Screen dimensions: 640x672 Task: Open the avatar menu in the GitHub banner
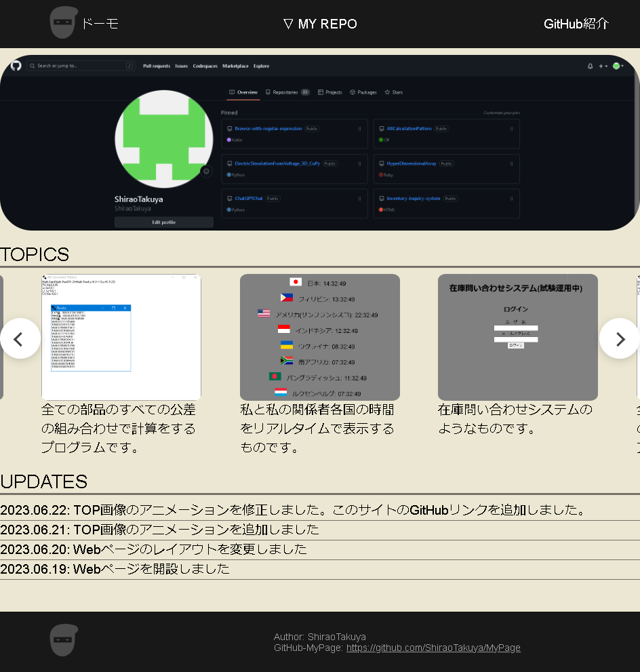pyautogui.click(x=618, y=66)
